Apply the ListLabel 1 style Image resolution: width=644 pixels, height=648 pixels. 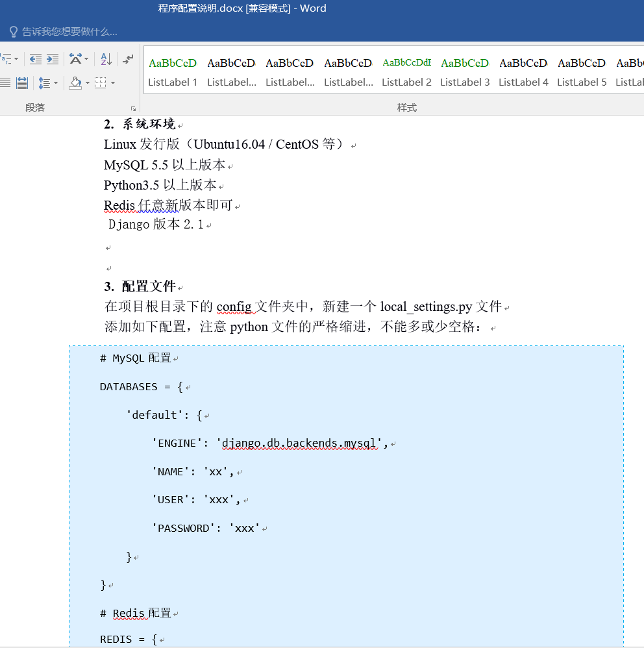173,71
